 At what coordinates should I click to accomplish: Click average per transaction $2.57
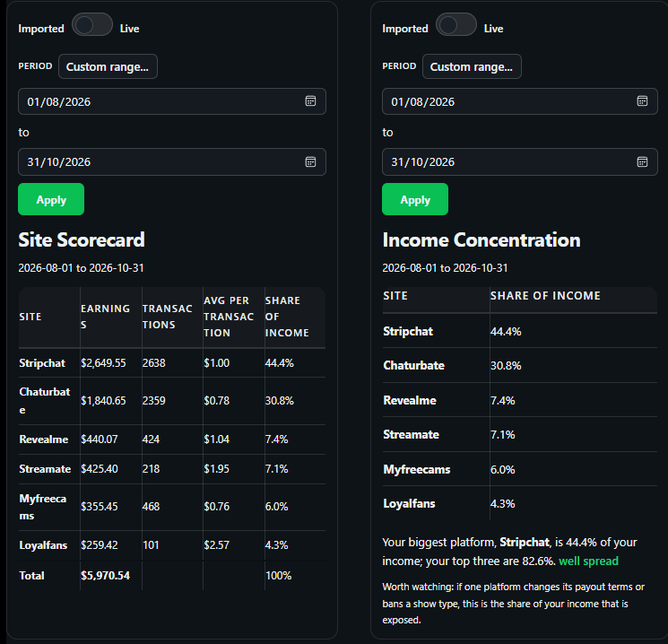(x=216, y=545)
